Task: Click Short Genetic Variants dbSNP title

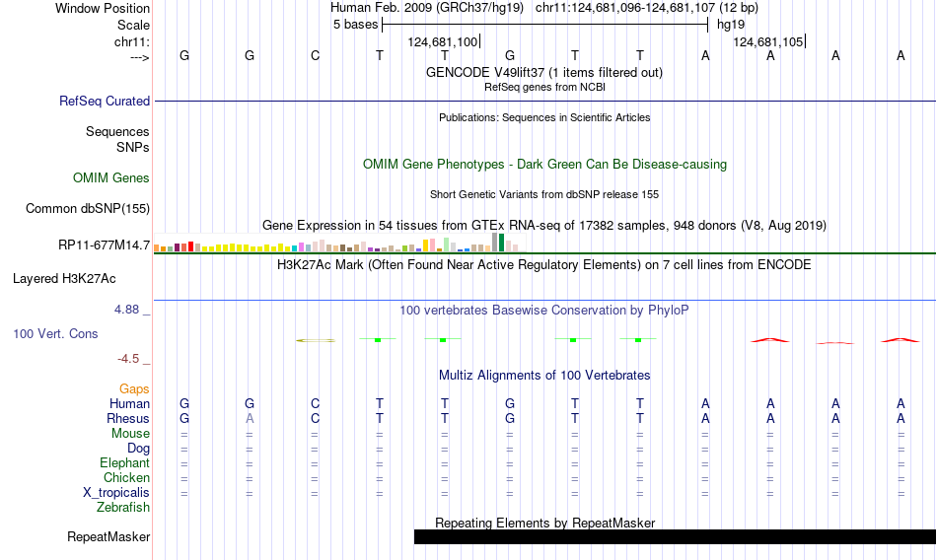Action: 543,195
